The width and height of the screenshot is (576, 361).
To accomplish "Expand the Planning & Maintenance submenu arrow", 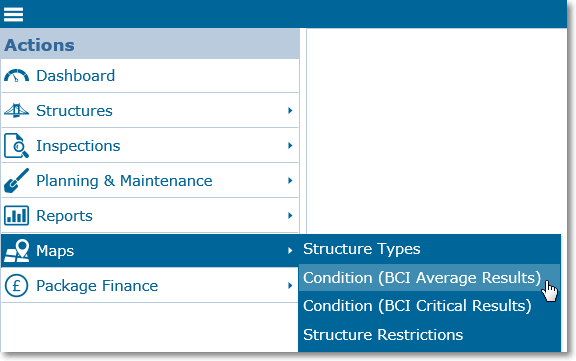I will pyautogui.click(x=290, y=180).
